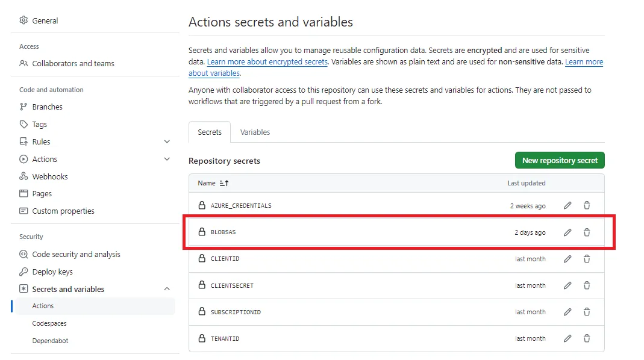The height and width of the screenshot is (360, 644).
Task: Sort secrets by Name column header
Action: coord(206,183)
